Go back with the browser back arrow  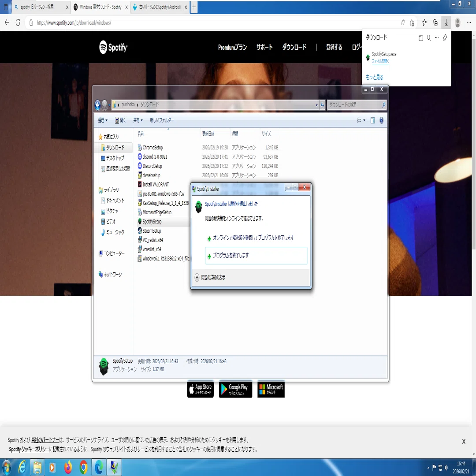(7, 22)
